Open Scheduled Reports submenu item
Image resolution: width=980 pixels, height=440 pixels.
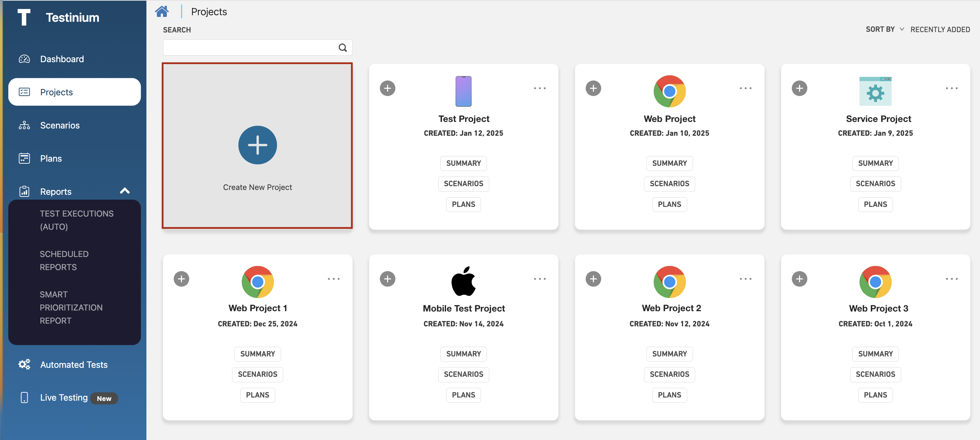64,260
